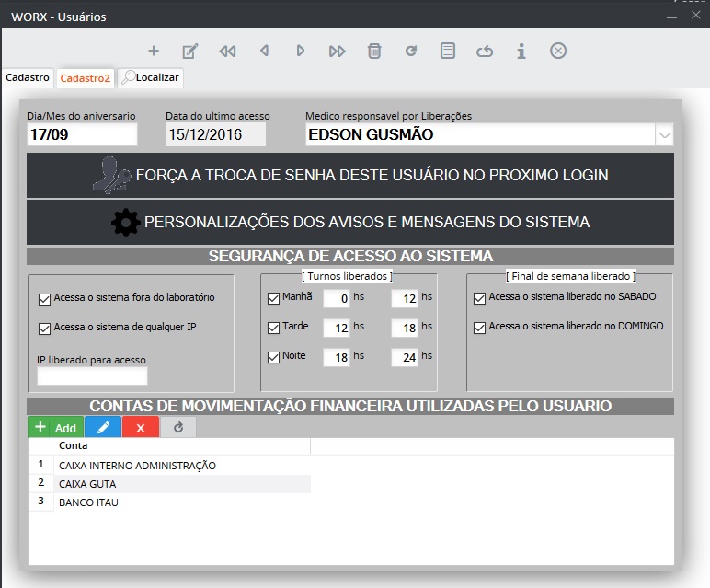The width and height of the screenshot is (710, 588).
Task: Toggle access liberado no SABADO
Action: coord(479,298)
